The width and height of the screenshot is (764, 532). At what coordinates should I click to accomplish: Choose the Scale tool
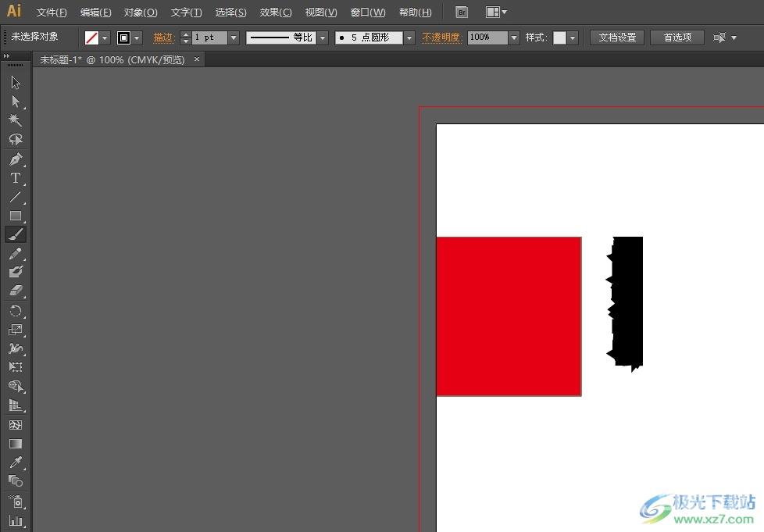[16, 330]
